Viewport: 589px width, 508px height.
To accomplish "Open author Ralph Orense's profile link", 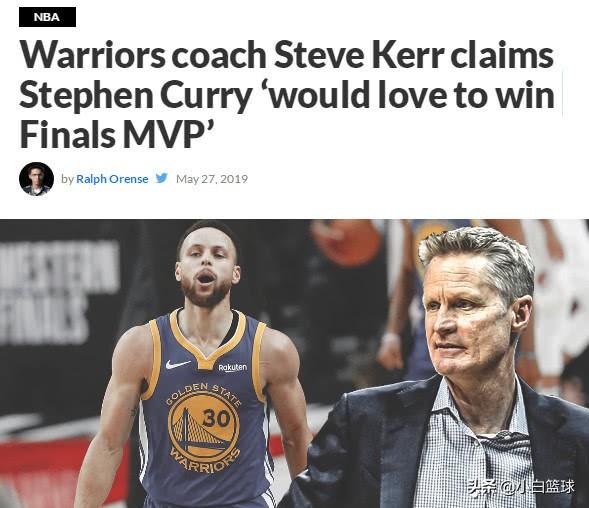I will pyautogui.click(x=112, y=178).
